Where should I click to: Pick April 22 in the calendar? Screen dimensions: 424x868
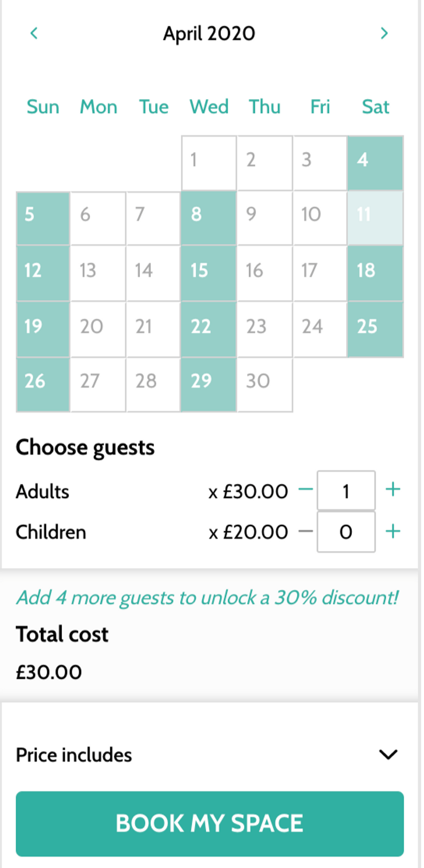point(209,329)
